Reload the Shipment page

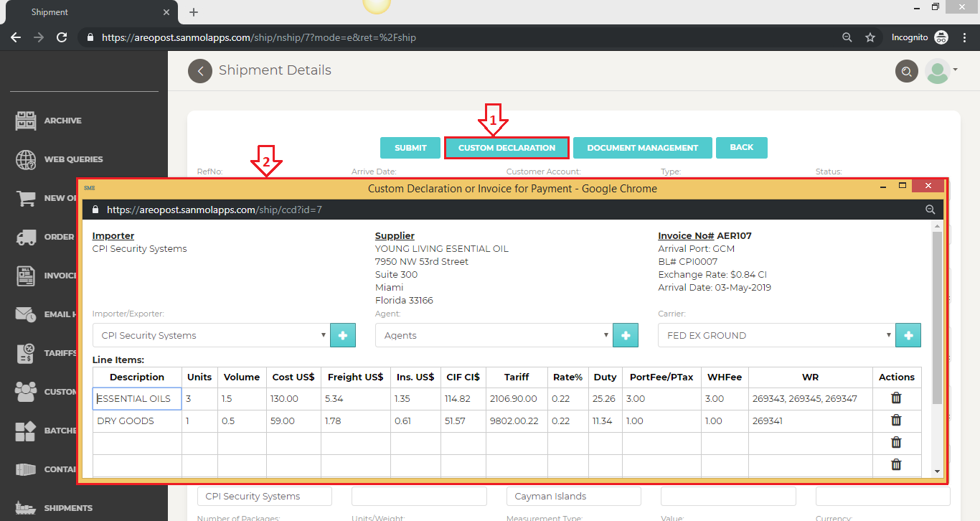pyautogui.click(x=62, y=37)
